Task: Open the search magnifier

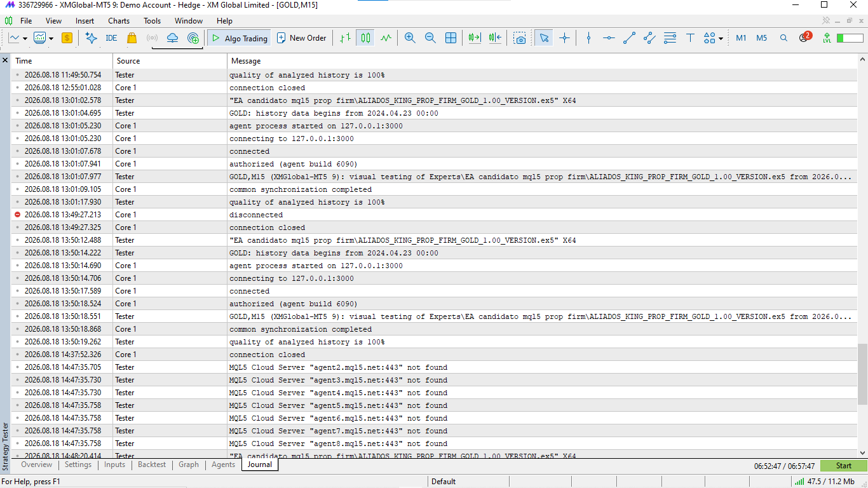Action: 783,38
